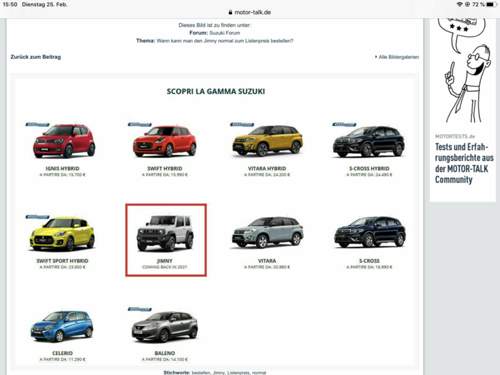The width and height of the screenshot is (500, 375).
Task: Open the Thema thread title link
Action: coord(225,41)
